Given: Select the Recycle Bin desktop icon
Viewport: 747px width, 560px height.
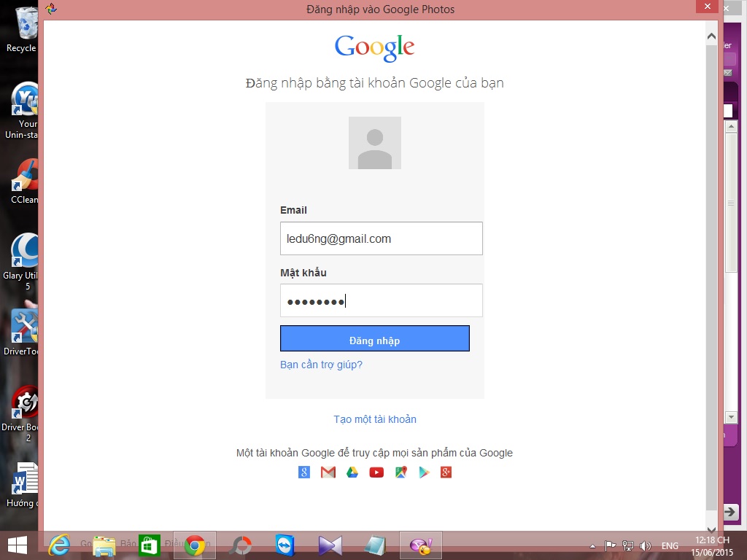Looking at the screenshot, I should click(21, 29).
